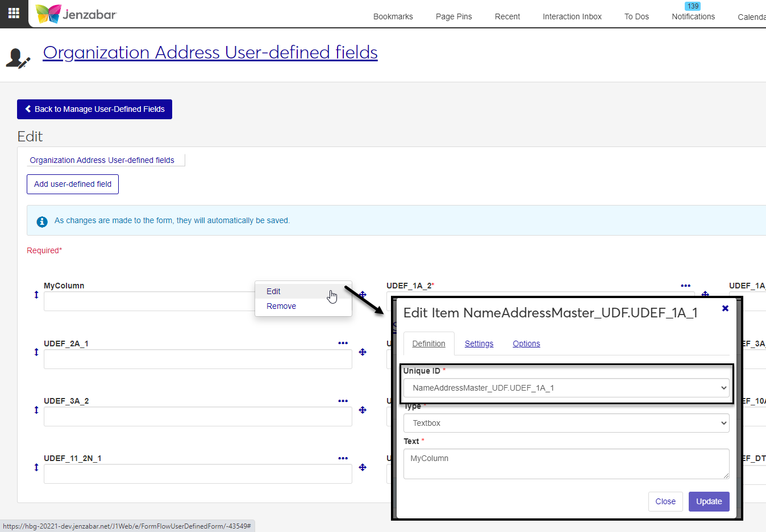Screen dimensions: 766x532
Task: Click the Jenzabar logo
Action: (x=76, y=14)
